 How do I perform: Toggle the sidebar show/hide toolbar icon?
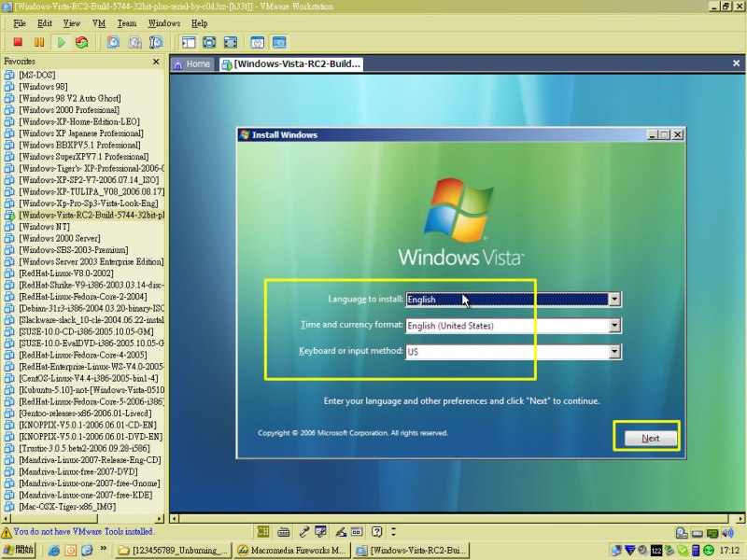pyautogui.click(x=189, y=42)
